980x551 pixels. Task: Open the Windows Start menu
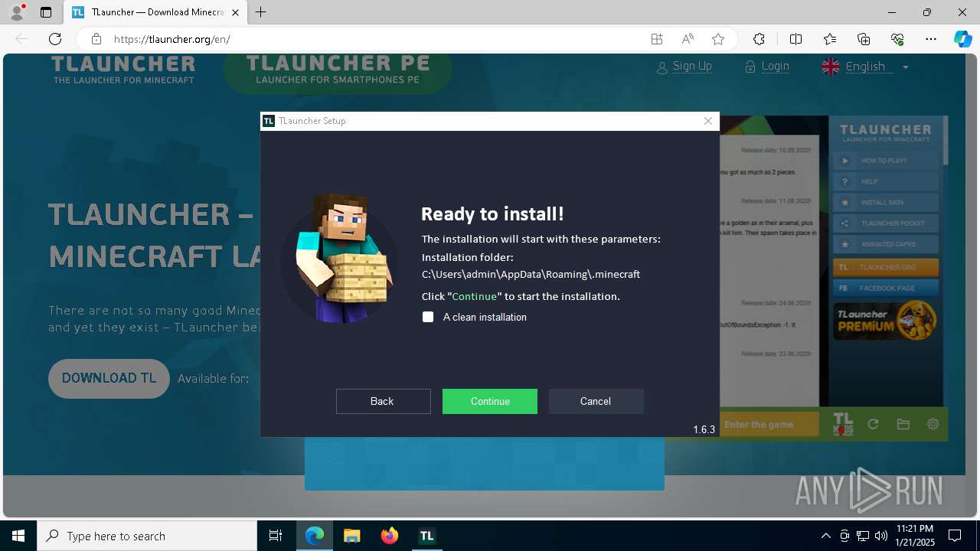(x=18, y=536)
